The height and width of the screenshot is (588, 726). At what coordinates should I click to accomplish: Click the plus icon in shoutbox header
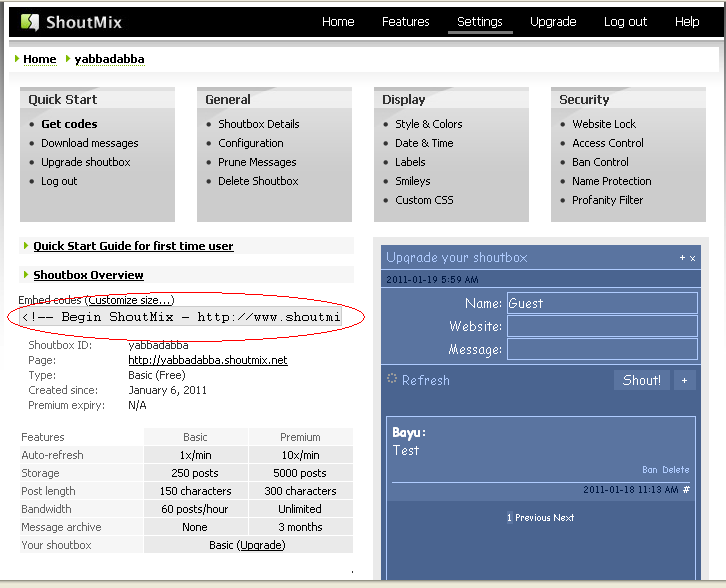tap(682, 258)
